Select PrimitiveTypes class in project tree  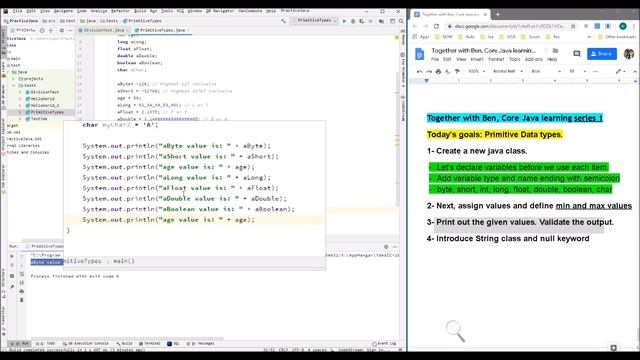[44, 112]
